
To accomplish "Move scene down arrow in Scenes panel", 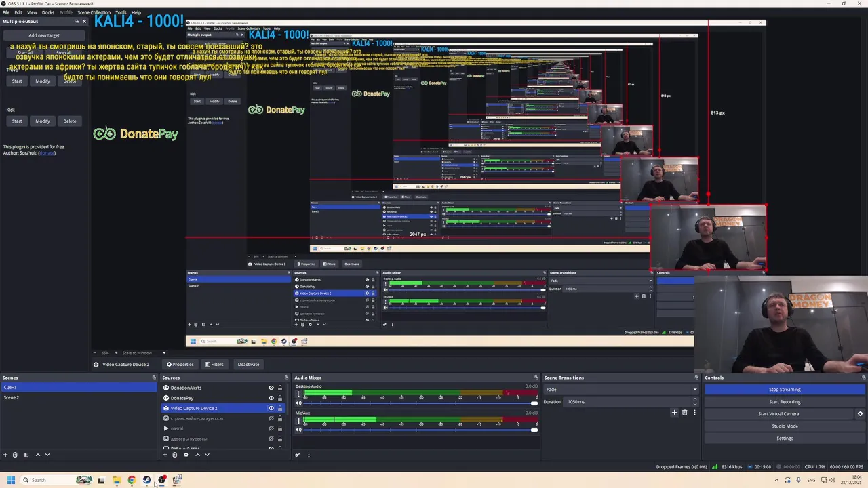I will [47, 455].
